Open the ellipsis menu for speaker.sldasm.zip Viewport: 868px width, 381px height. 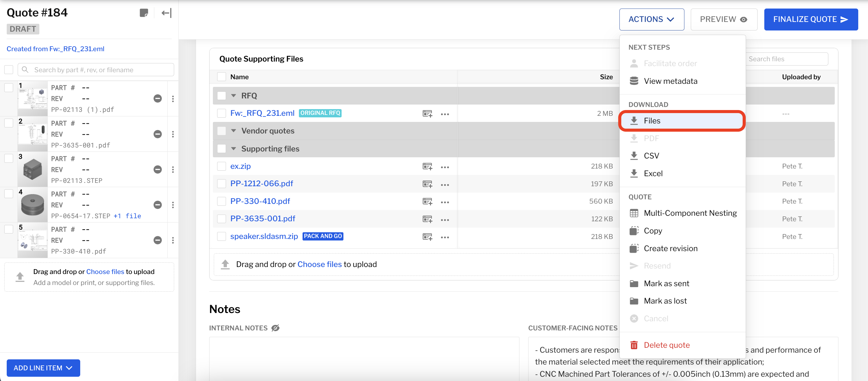pyautogui.click(x=445, y=237)
